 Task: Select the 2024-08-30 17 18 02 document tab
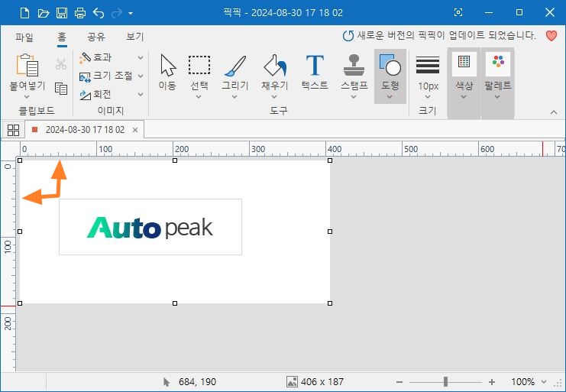point(85,130)
